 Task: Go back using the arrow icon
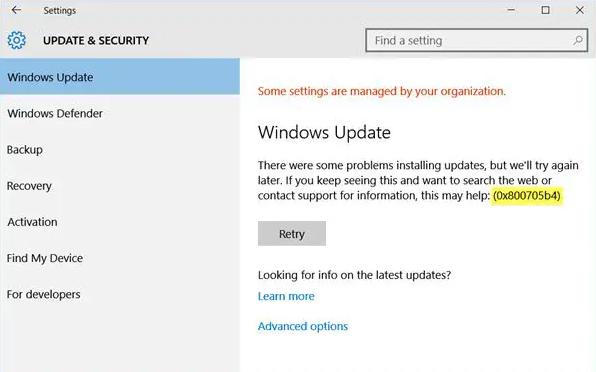click(x=16, y=10)
